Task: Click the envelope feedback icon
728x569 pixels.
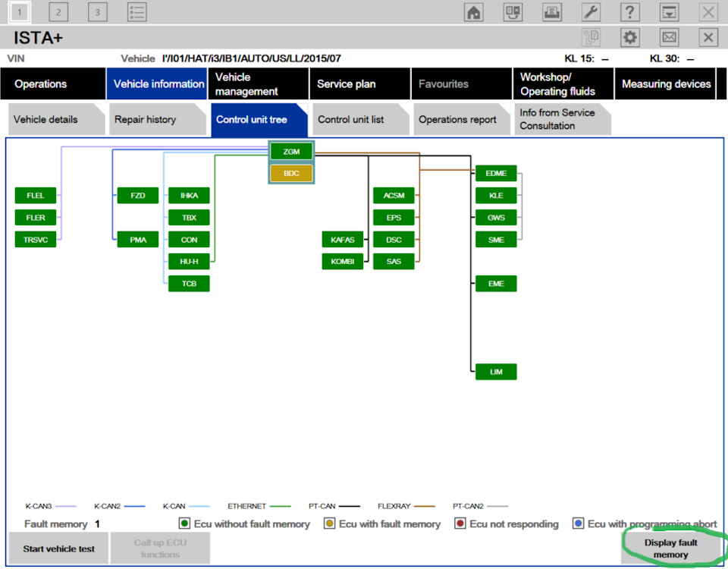Action: pos(669,37)
